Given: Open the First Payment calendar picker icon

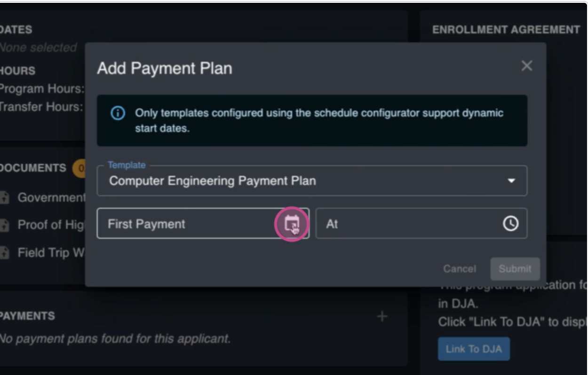Looking at the screenshot, I should 292,224.
